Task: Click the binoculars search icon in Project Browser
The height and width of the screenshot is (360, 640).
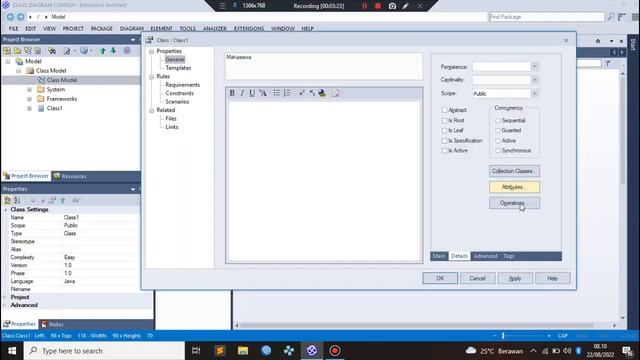Action: coord(52,51)
